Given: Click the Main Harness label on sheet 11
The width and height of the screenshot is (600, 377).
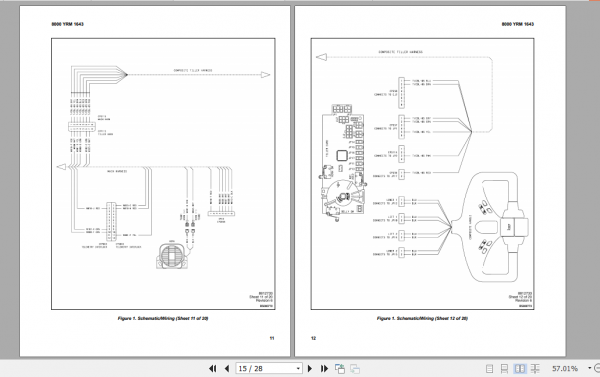Looking at the screenshot, I should [117, 171].
